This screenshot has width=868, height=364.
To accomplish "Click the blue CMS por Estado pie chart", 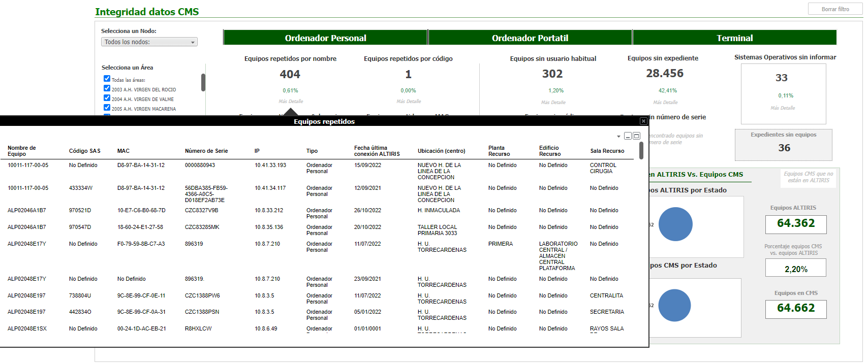I will pos(674,305).
